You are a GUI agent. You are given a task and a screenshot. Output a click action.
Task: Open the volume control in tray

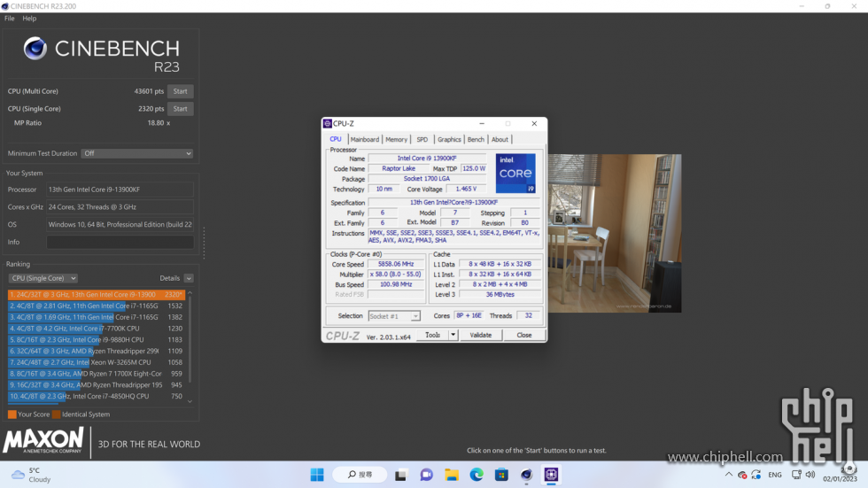[x=810, y=475]
